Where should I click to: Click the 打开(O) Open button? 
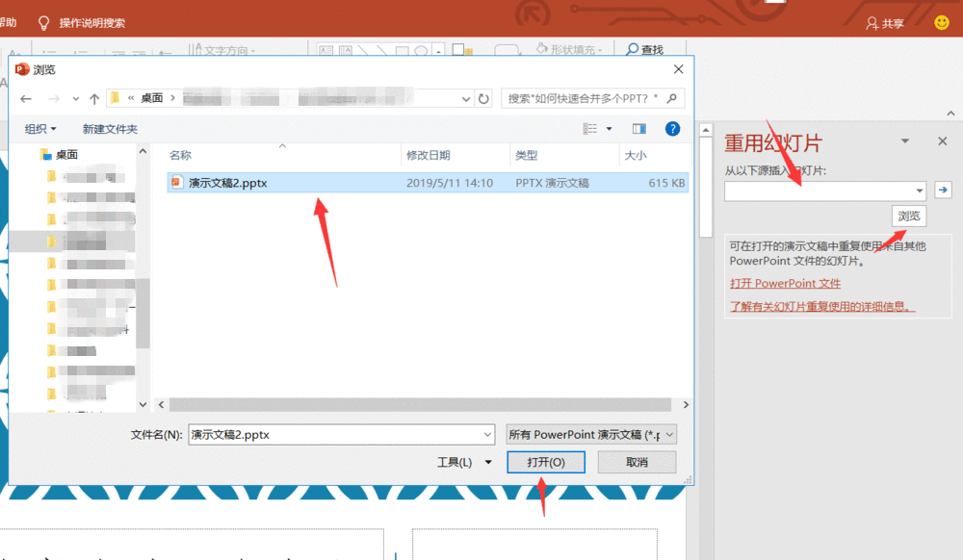[x=545, y=462]
